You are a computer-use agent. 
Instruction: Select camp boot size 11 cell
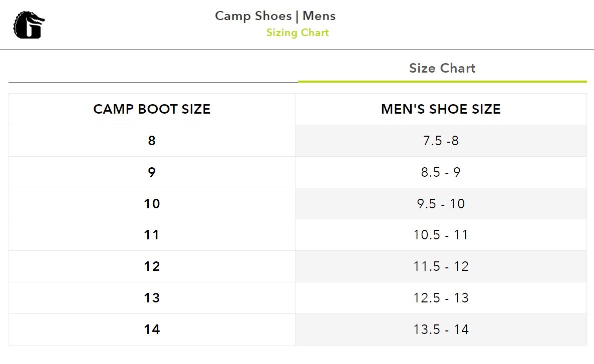pos(152,235)
